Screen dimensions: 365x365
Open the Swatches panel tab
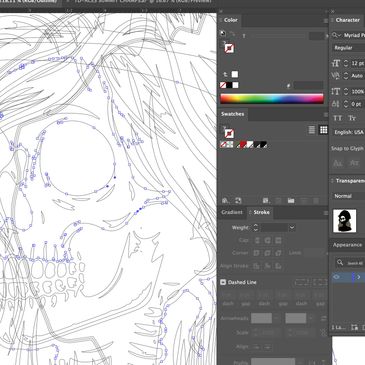[233, 114]
